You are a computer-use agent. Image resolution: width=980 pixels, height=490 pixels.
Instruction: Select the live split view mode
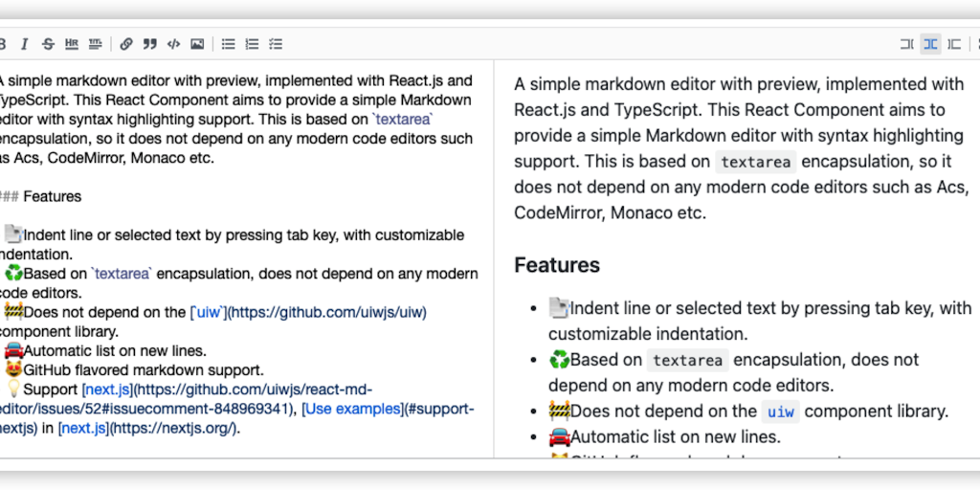(930, 44)
